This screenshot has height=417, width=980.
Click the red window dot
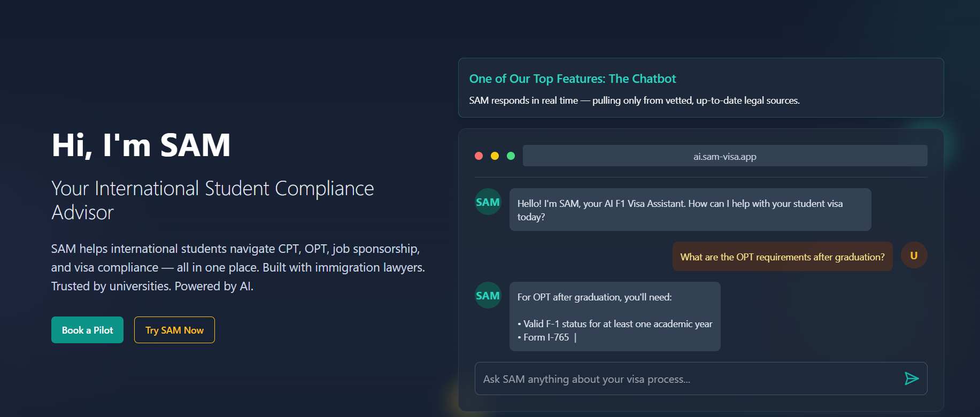(479, 156)
